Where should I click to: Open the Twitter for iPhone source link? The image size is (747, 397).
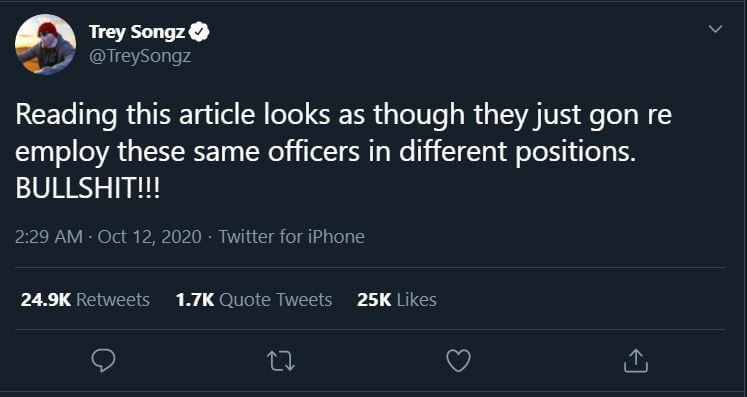click(x=292, y=236)
